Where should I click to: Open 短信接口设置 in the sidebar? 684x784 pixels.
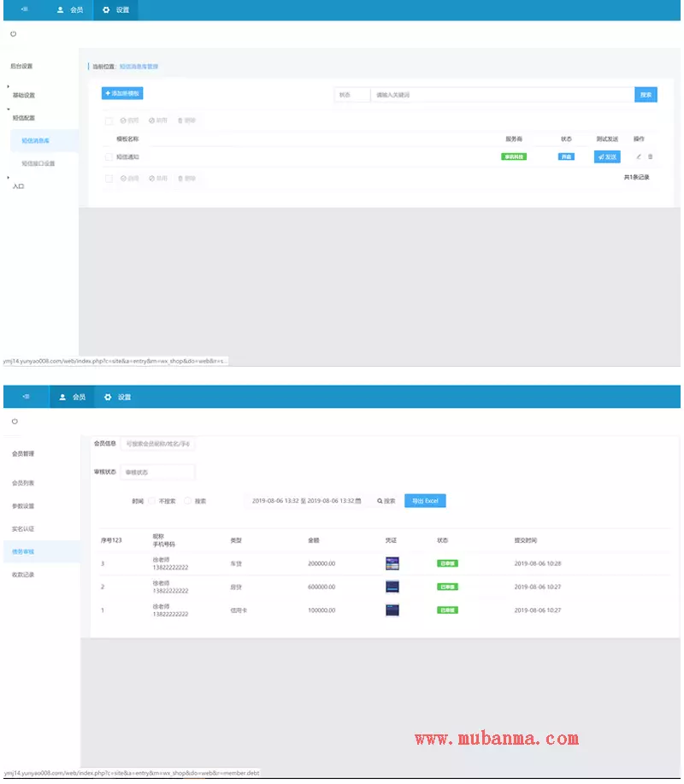[x=38, y=163]
